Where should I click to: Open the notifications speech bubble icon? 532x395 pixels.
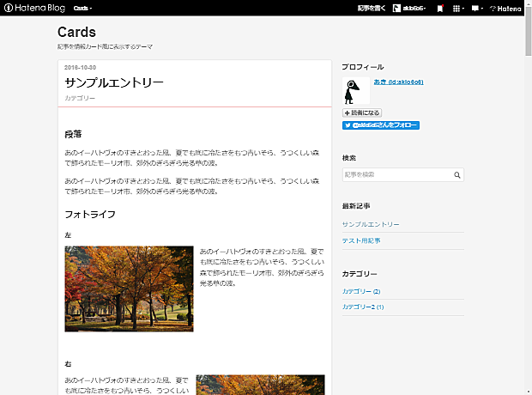tap(475, 9)
